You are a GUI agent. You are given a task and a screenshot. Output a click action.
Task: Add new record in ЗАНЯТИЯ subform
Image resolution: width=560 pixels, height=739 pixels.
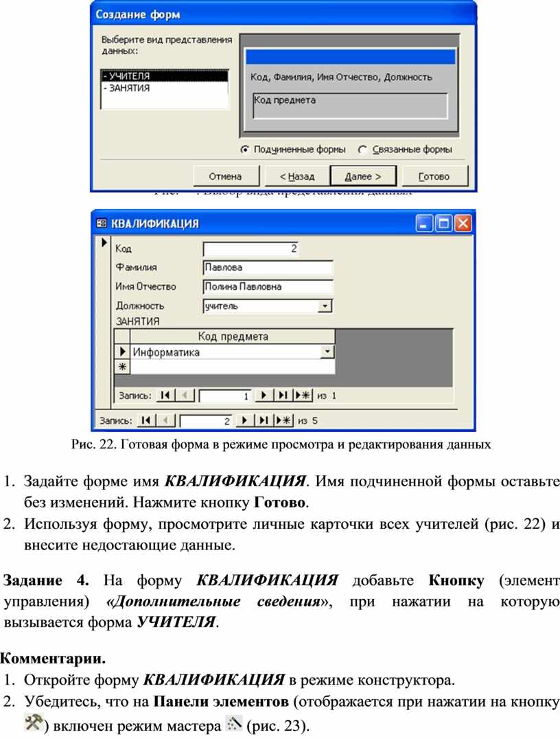[303, 395]
